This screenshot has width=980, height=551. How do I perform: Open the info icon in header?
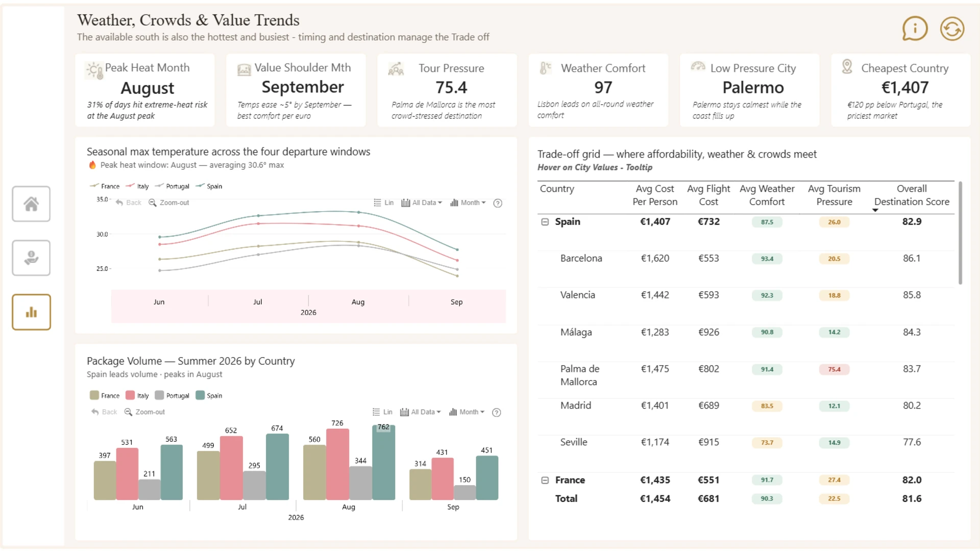pyautogui.click(x=915, y=29)
